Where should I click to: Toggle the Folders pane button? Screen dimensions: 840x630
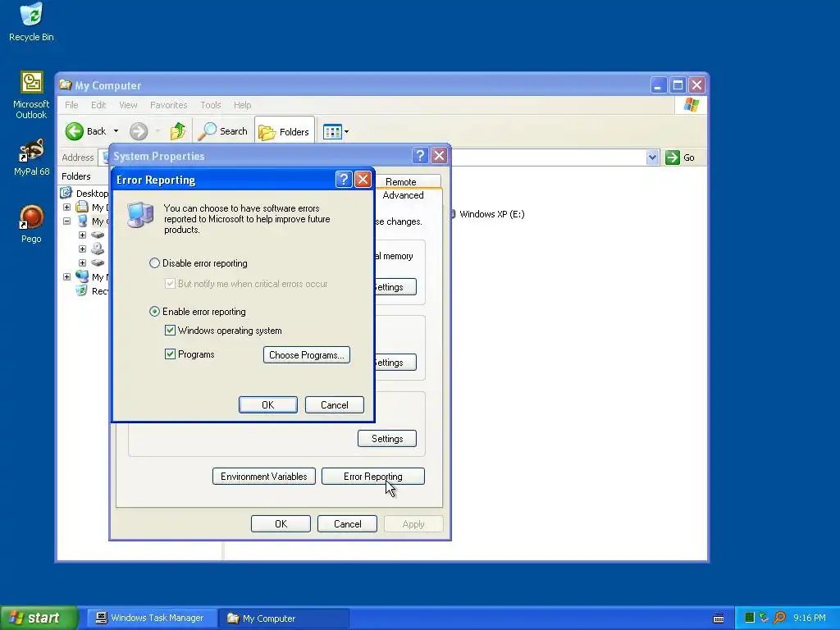284,131
